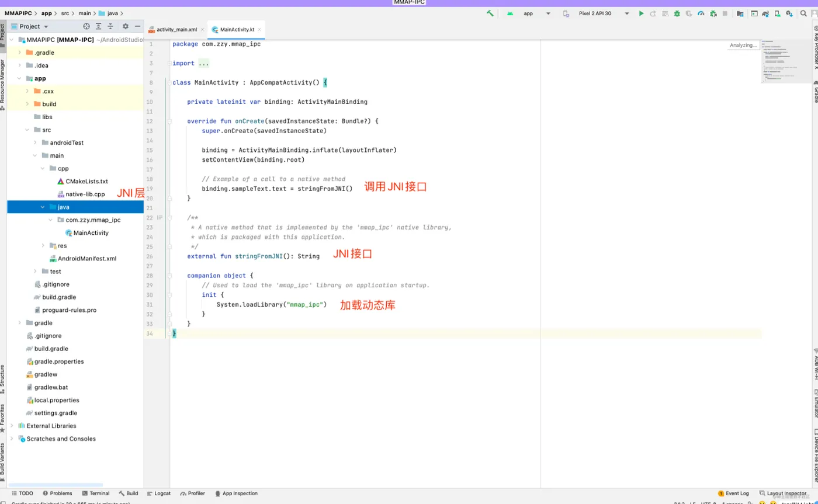The width and height of the screenshot is (818, 504).
Task: Click Sync Project with Gradle Files icon
Action: tap(766, 13)
